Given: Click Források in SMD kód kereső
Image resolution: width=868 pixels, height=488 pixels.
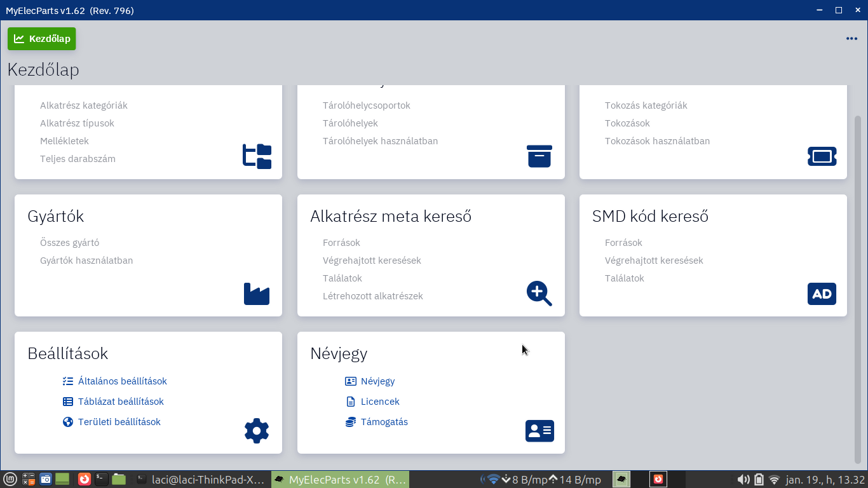Looking at the screenshot, I should coord(623,243).
